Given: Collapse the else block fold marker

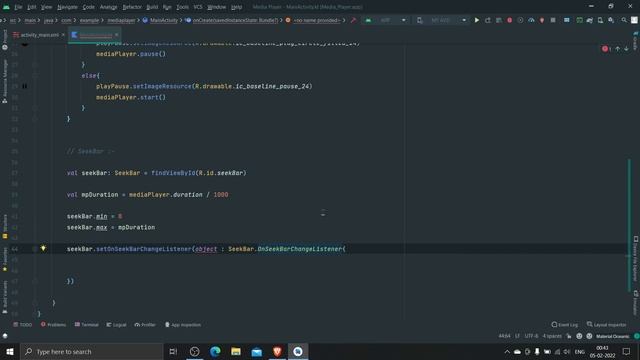Looking at the screenshot, I should [x=35, y=76].
